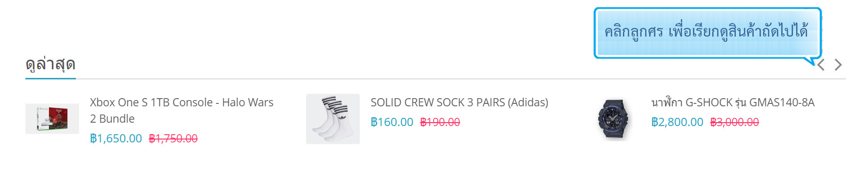Screen dimensions: 868x178
Task: Open นาฬิกา G-SHOCK รุ่น GMAS140-8A link
Action: [x=733, y=102]
